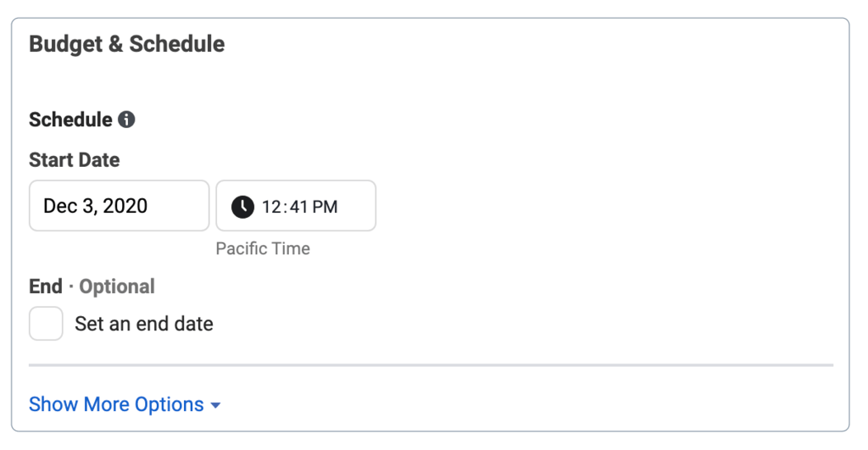The width and height of the screenshot is (868, 450).
Task: Open the Show More Options link
Action: tap(116, 405)
